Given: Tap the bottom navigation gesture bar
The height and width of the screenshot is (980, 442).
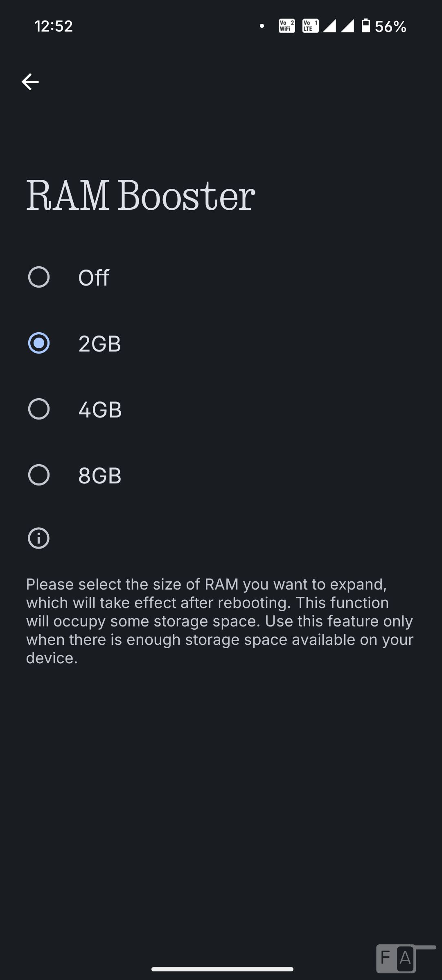Looking at the screenshot, I should (x=222, y=969).
